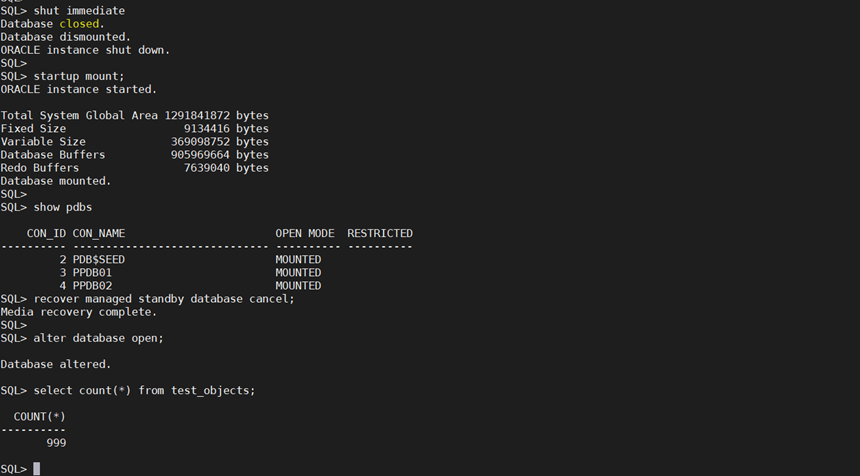Image resolution: width=860 pixels, height=476 pixels.
Task: Click the Variable Size value 369098752
Action: (200, 142)
